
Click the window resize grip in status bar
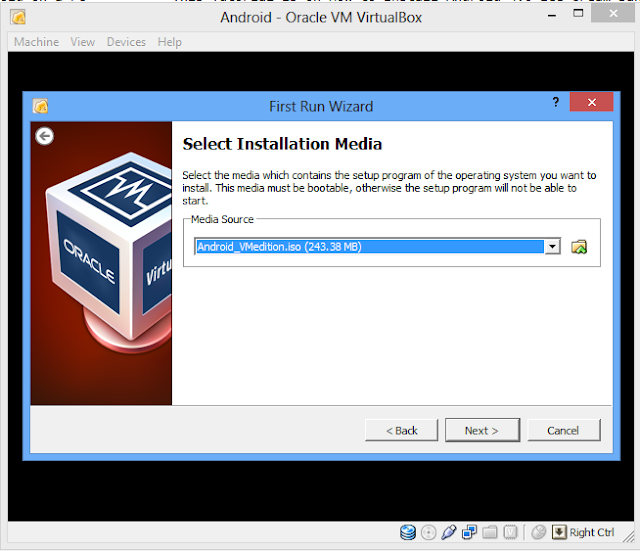click(x=628, y=536)
